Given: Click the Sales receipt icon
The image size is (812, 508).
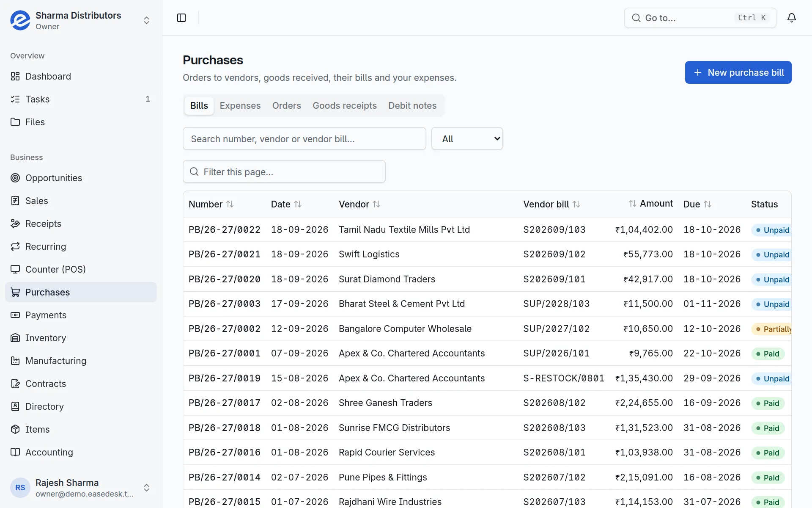Looking at the screenshot, I should click(15, 201).
